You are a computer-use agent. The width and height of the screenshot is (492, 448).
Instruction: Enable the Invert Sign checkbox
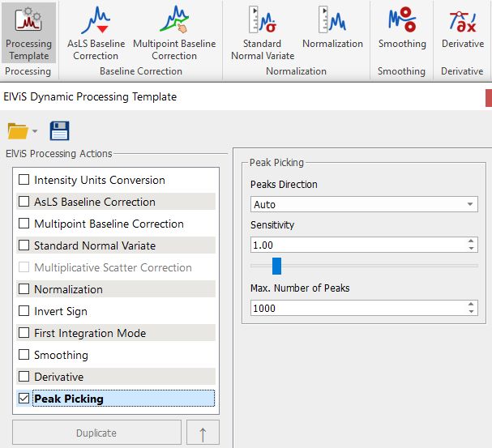tap(24, 311)
